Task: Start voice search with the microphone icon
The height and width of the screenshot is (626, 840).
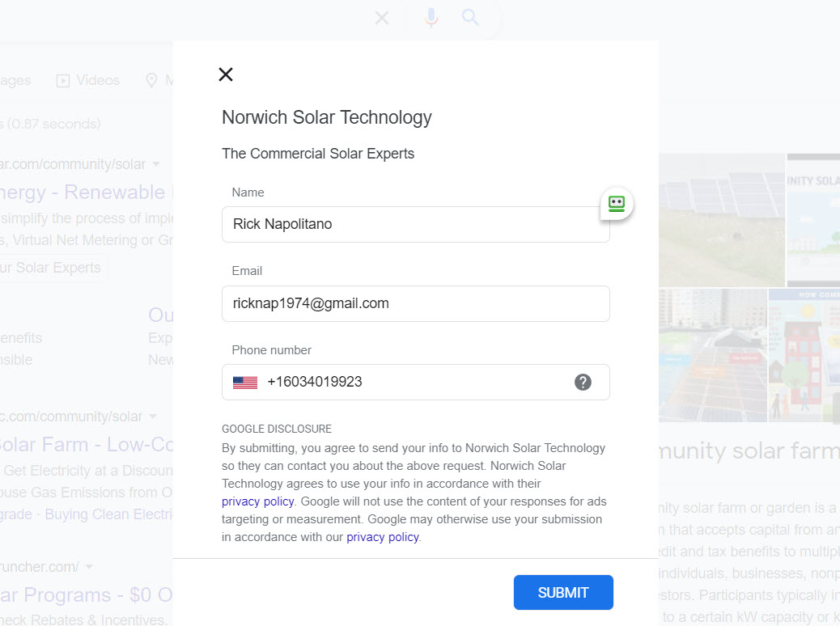Action: (431, 18)
